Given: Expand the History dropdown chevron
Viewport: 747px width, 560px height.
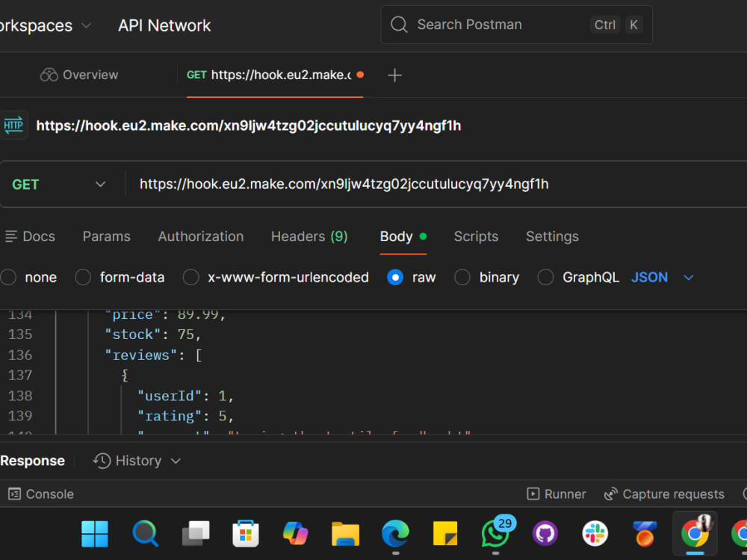Looking at the screenshot, I should coord(176,461).
